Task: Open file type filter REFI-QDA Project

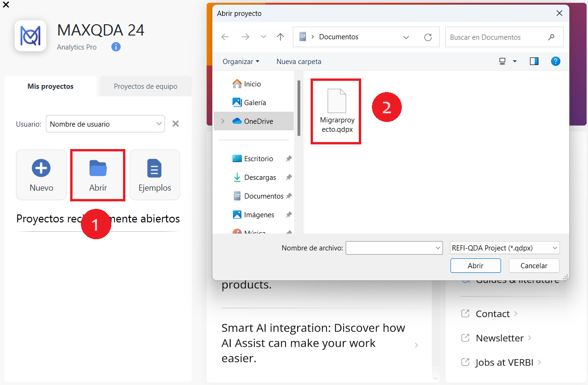Action: (505, 248)
